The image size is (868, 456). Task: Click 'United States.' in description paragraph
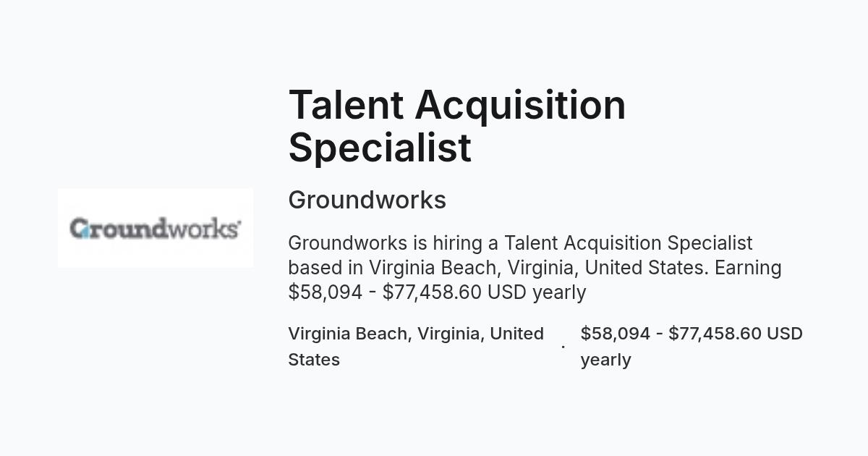coord(647,268)
